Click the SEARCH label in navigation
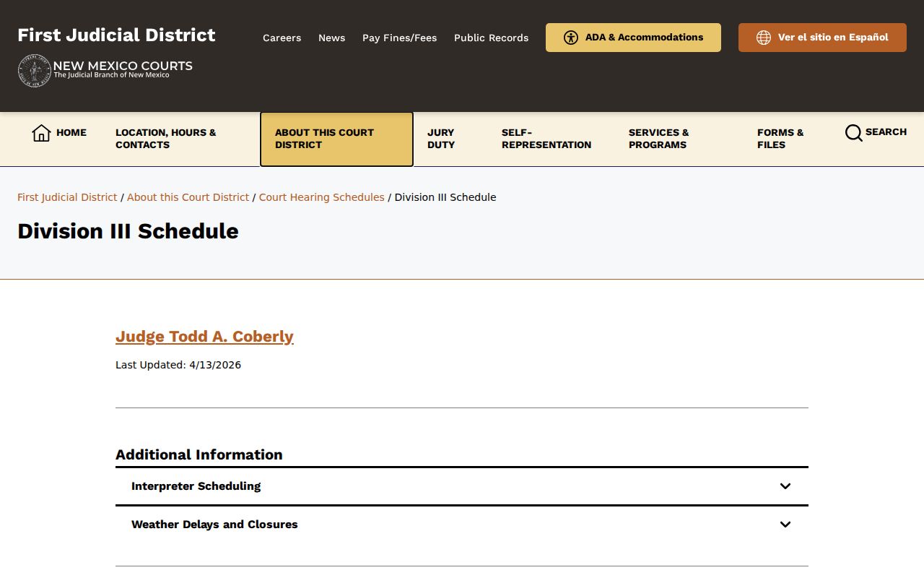The height and width of the screenshot is (578, 924). tap(886, 131)
